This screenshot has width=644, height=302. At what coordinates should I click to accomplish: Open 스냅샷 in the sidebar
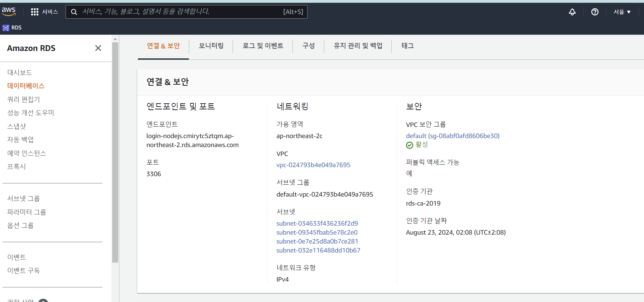pyautogui.click(x=16, y=126)
